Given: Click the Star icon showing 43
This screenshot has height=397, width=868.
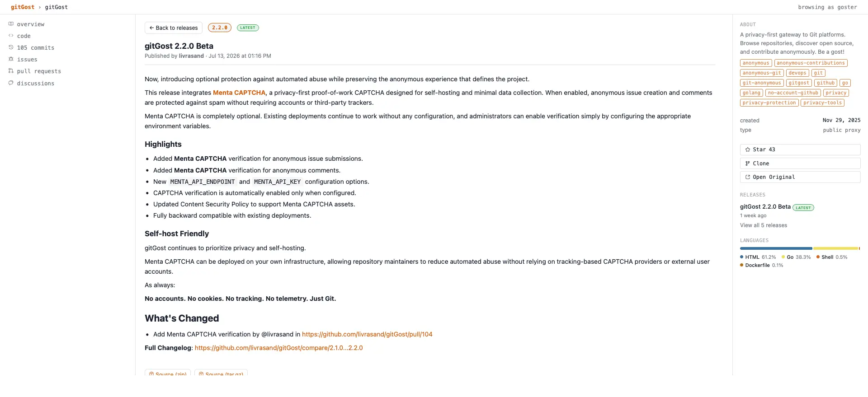Looking at the screenshot, I should (x=748, y=149).
